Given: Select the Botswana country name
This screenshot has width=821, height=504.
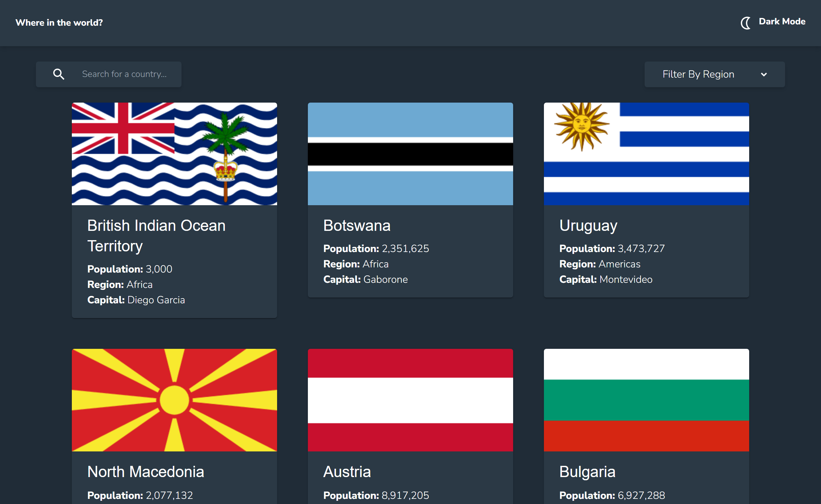Looking at the screenshot, I should click(x=357, y=226).
